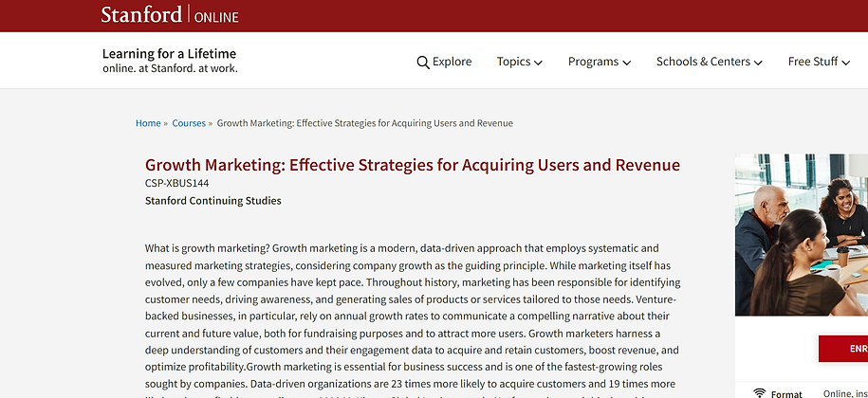Click the Growth Marketing course title heading

click(x=413, y=165)
